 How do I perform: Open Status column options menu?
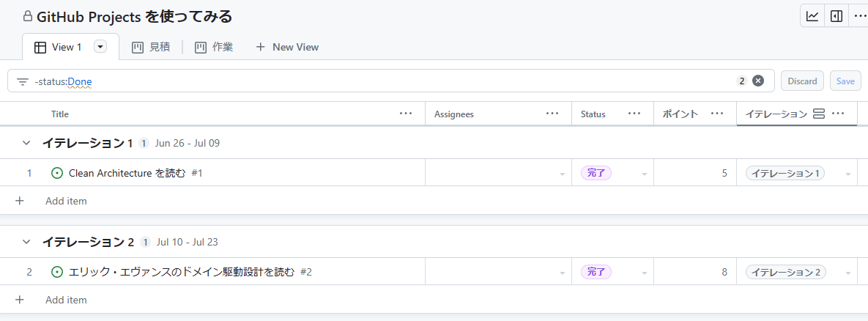pos(634,114)
